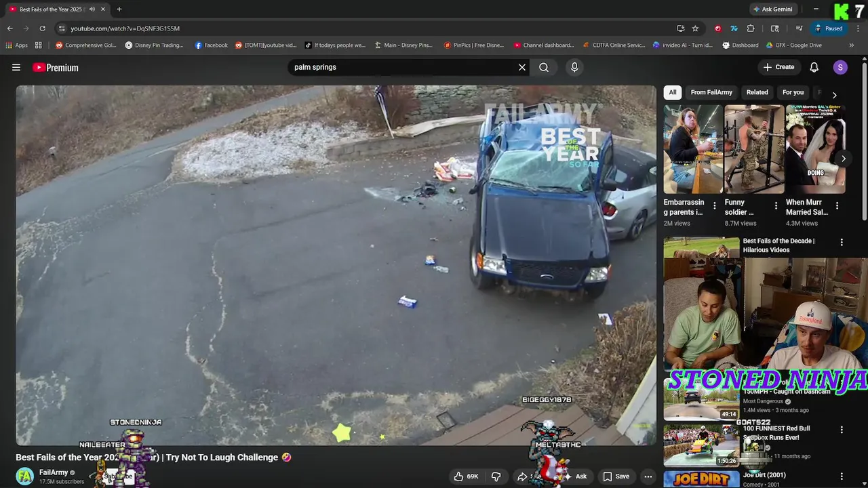
Task: Reload the page
Action: pos(42,28)
